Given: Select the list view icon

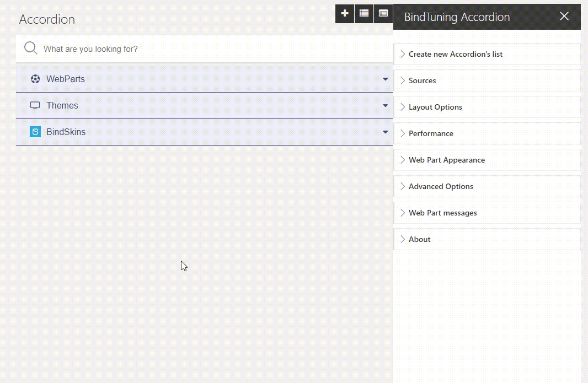Looking at the screenshot, I should (x=364, y=13).
